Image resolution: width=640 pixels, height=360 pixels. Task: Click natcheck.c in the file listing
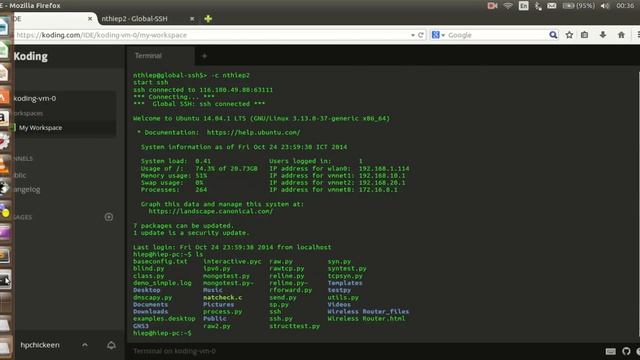222,298
